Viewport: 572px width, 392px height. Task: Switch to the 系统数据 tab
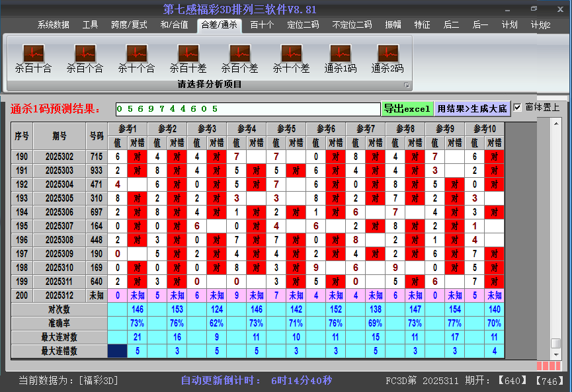[x=53, y=25]
